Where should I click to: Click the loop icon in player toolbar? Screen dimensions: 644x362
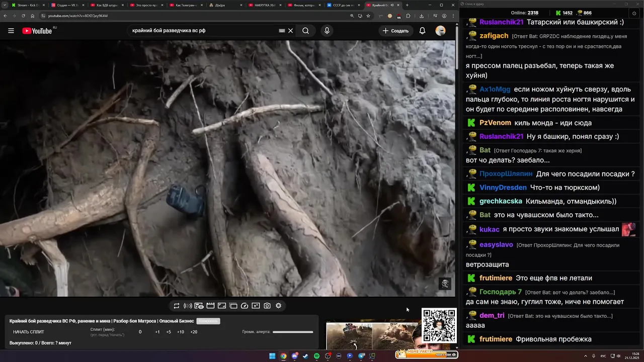(177, 306)
